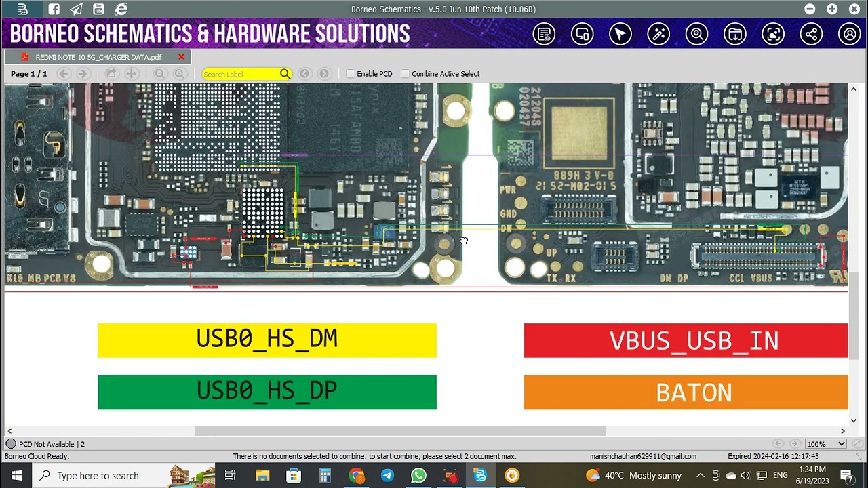Open File Explorer from taskbar
Image resolution: width=868 pixels, height=488 pixels.
pyautogui.click(x=262, y=476)
